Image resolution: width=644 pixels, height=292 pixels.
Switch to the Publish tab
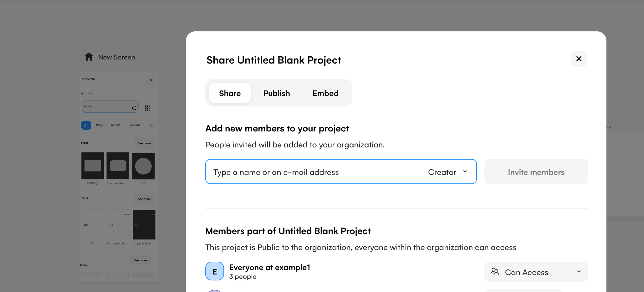pyautogui.click(x=277, y=93)
